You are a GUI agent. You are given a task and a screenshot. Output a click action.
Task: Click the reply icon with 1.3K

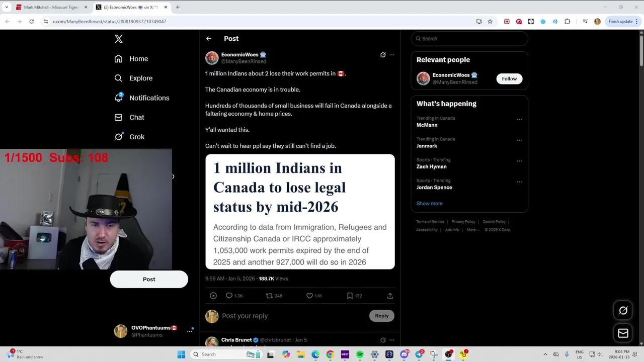pyautogui.click(x=234, y=296)
